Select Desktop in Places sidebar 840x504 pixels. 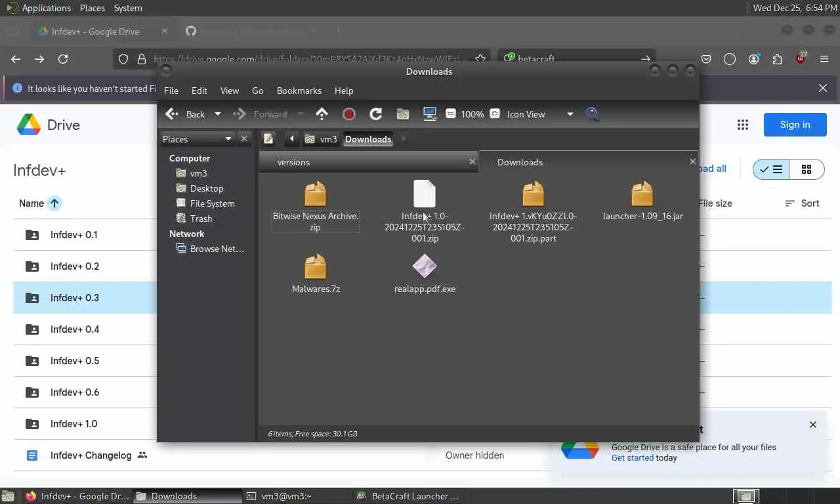pyautogui.click(x=207, y=188)
